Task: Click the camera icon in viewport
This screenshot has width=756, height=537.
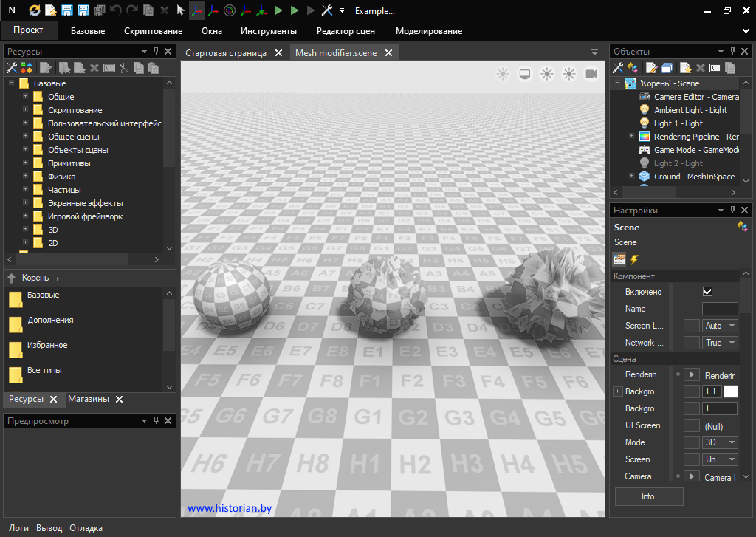Action: [x=591, y=74]
